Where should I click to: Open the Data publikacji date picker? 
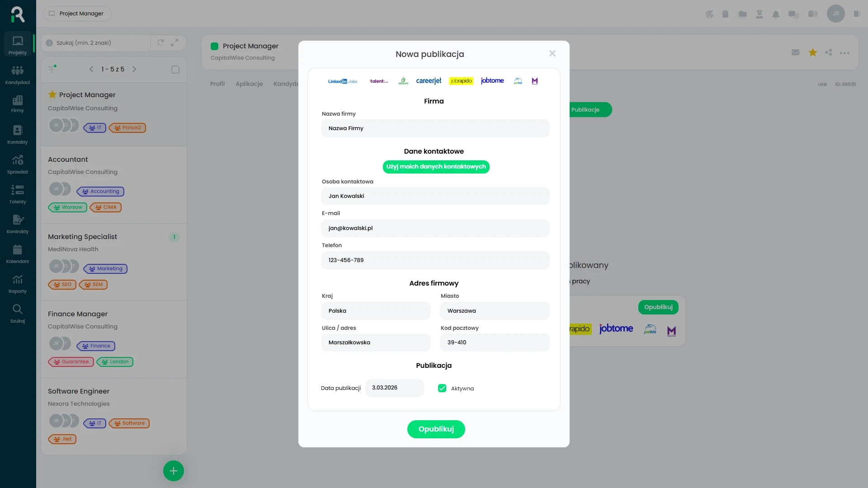(x=394, y=388)
